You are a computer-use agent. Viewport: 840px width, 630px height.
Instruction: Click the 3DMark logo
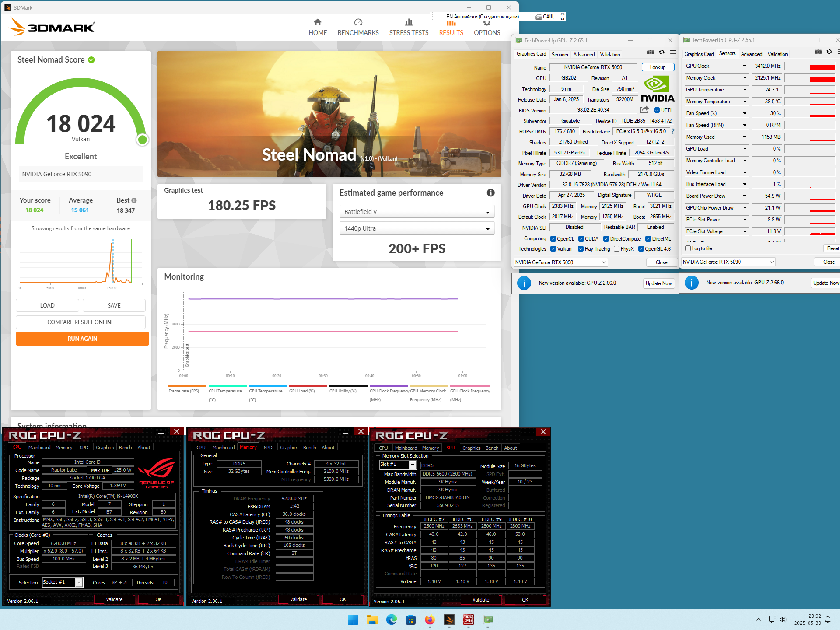pos(52,27)
